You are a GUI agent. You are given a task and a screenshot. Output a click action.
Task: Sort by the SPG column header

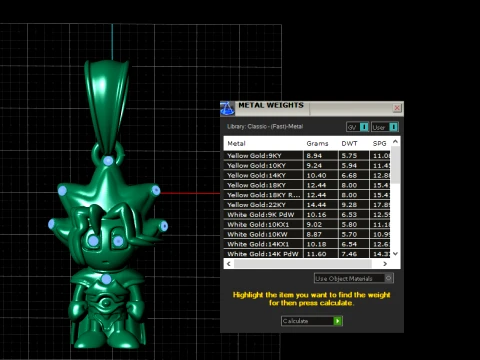tap(379, 144)
